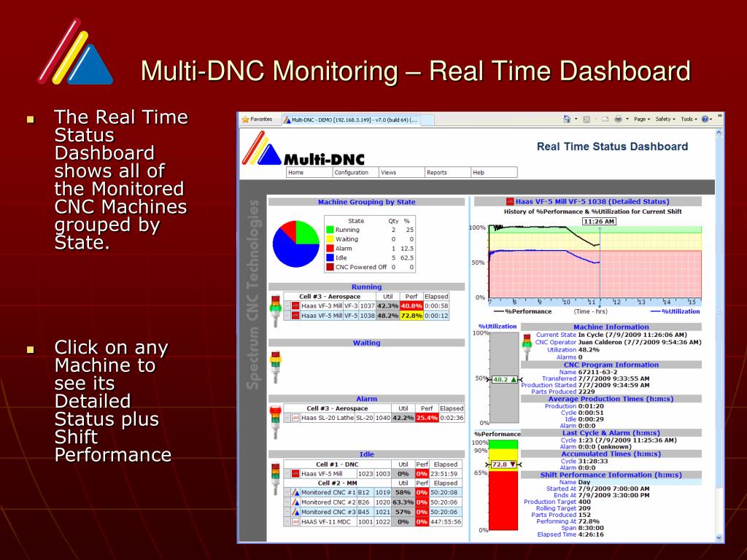Open the Safety dropdown menu

(665, 119)
